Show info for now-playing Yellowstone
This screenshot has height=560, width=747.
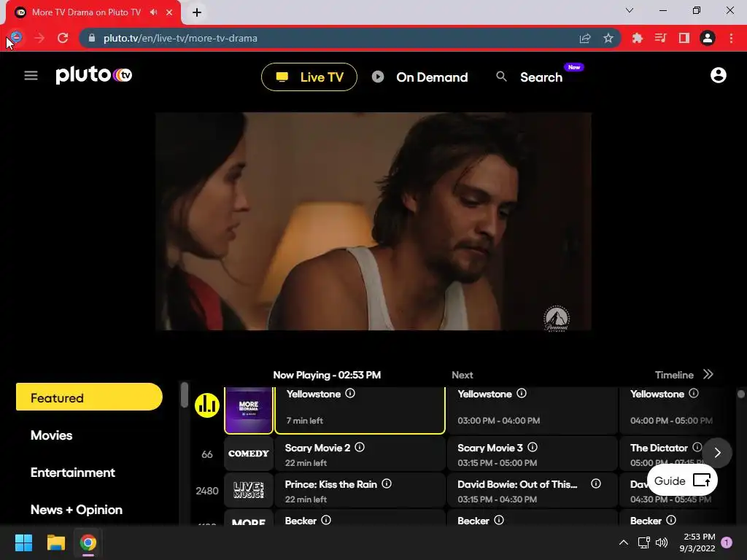tap(350, 393)
